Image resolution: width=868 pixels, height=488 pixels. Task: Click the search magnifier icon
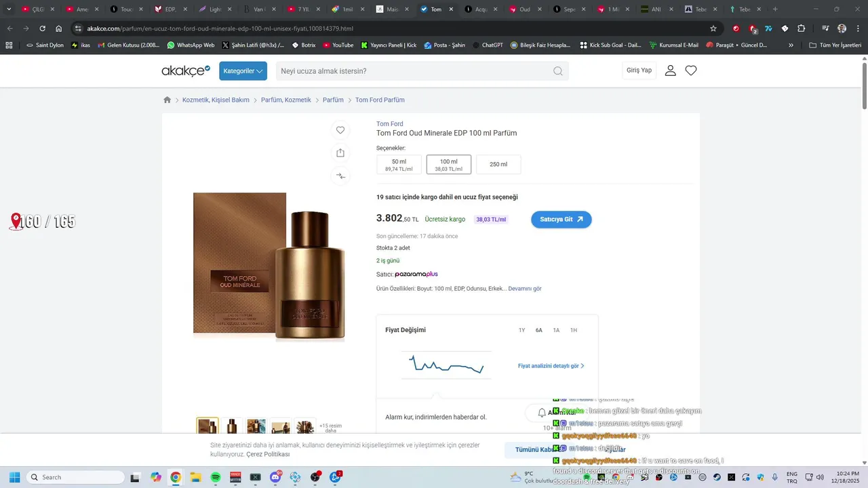tap(557, 71)
